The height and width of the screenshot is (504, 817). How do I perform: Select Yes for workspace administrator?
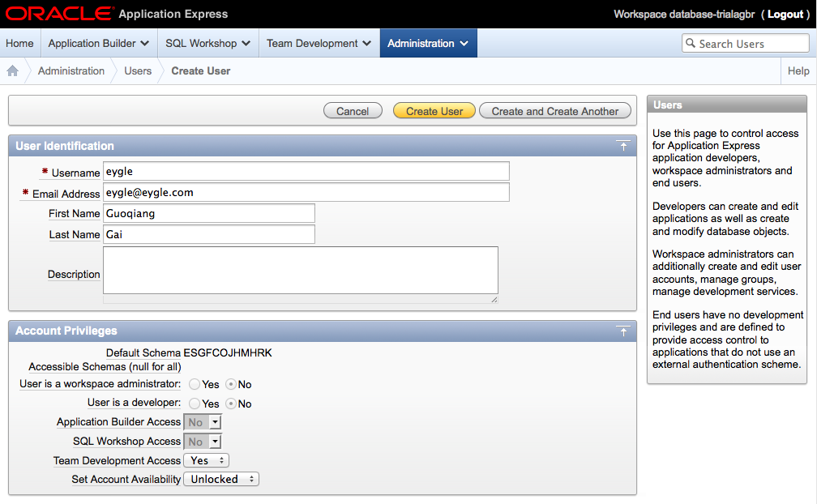click(x=195, y=384)
